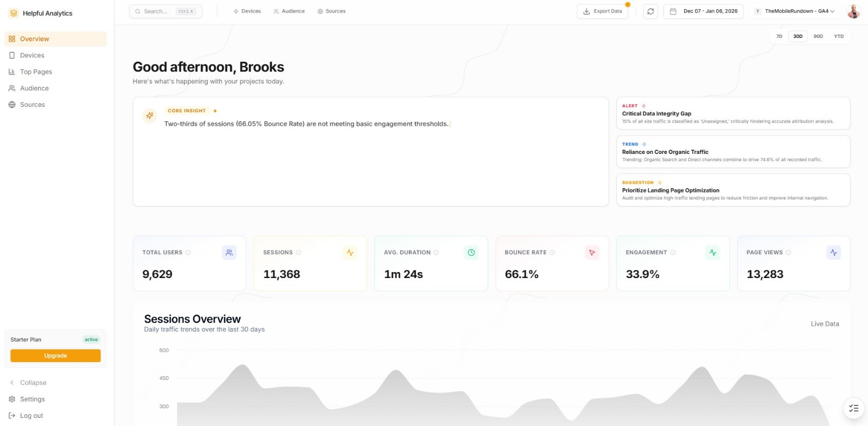Open the TheMobileRundown - GA4 property dropdown
The image size is (868, 426).
[x=795, y=11]
